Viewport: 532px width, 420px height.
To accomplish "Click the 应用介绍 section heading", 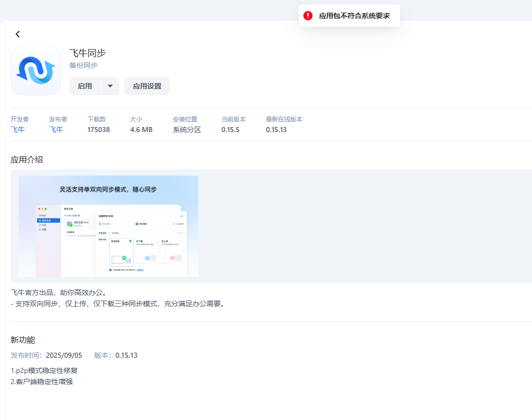I will [x=27, y=159].
